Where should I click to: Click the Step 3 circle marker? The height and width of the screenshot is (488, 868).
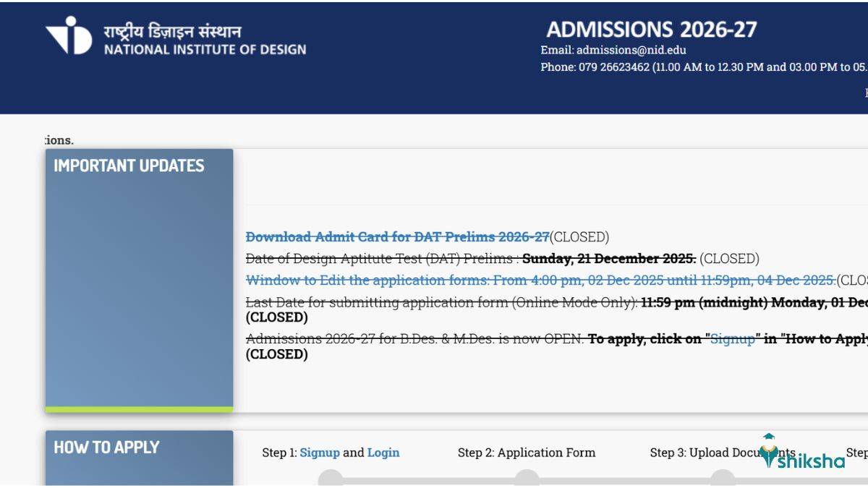tap(722, 479)
